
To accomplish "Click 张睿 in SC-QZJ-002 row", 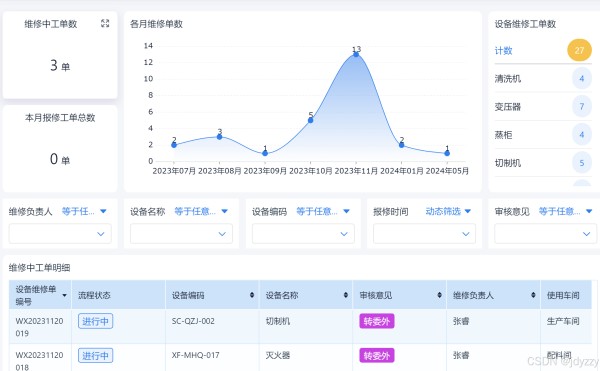I will (461, 321).
